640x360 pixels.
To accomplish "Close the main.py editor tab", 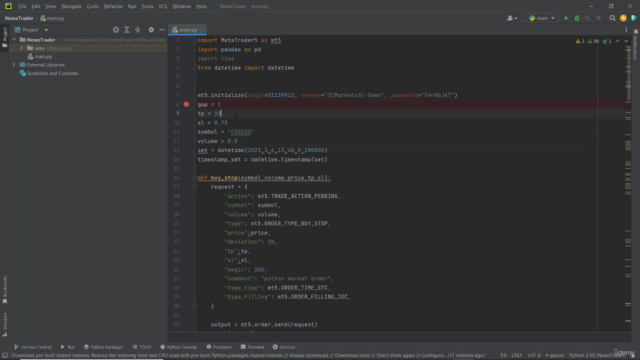I will [x=202, y=30].
